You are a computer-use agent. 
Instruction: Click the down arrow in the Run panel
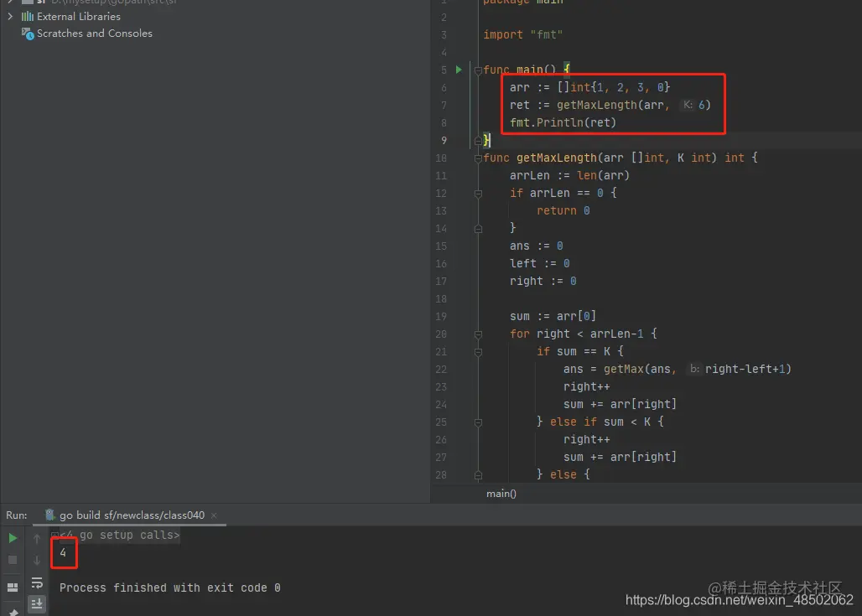(37, 560)
